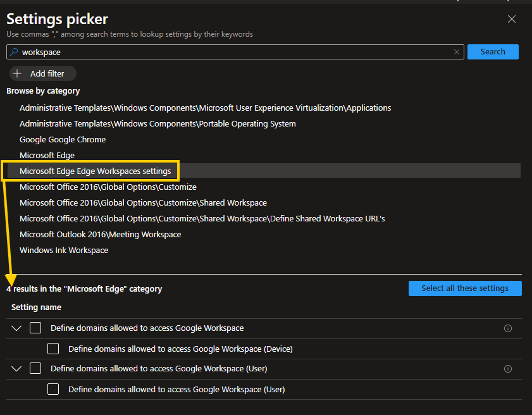Screen dimensions: 532x415
Task: Tick the child Google Workspace (User) checkbox
Action: 53,389
